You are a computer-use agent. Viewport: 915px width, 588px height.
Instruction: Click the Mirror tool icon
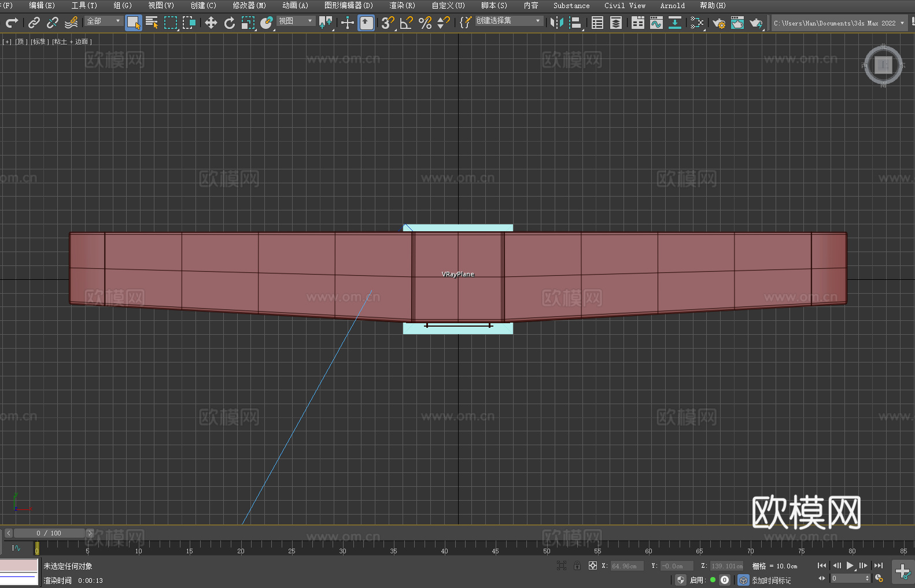pyautogui.click(x=557, y=23)
